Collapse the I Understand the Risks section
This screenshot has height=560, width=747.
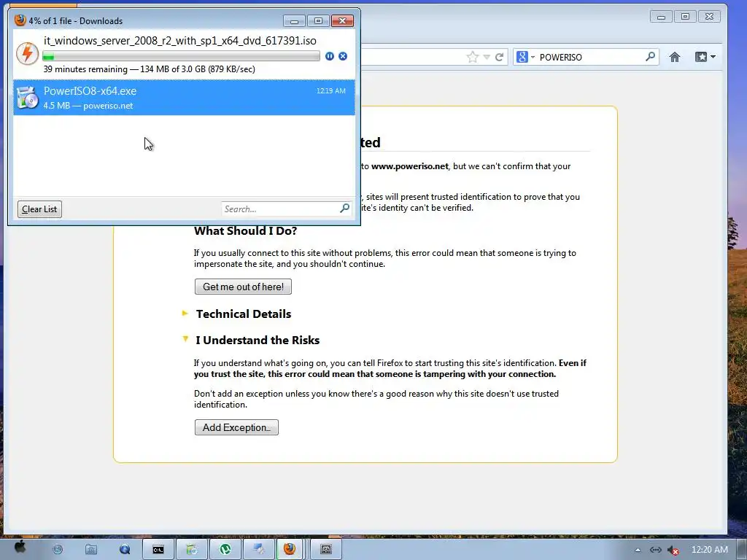[x=185, y=339]
